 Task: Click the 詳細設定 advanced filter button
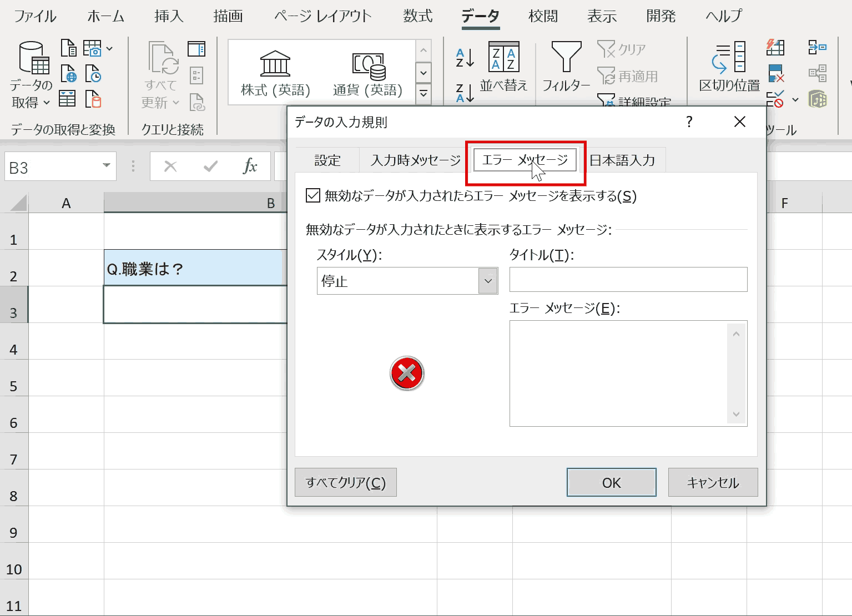pyautogui.click(x=634, y=100)
